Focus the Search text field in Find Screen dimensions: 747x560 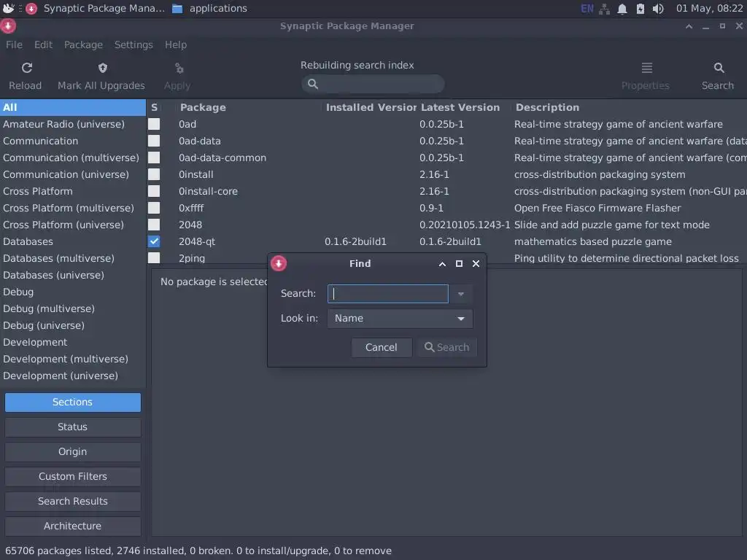pos(388,294)
